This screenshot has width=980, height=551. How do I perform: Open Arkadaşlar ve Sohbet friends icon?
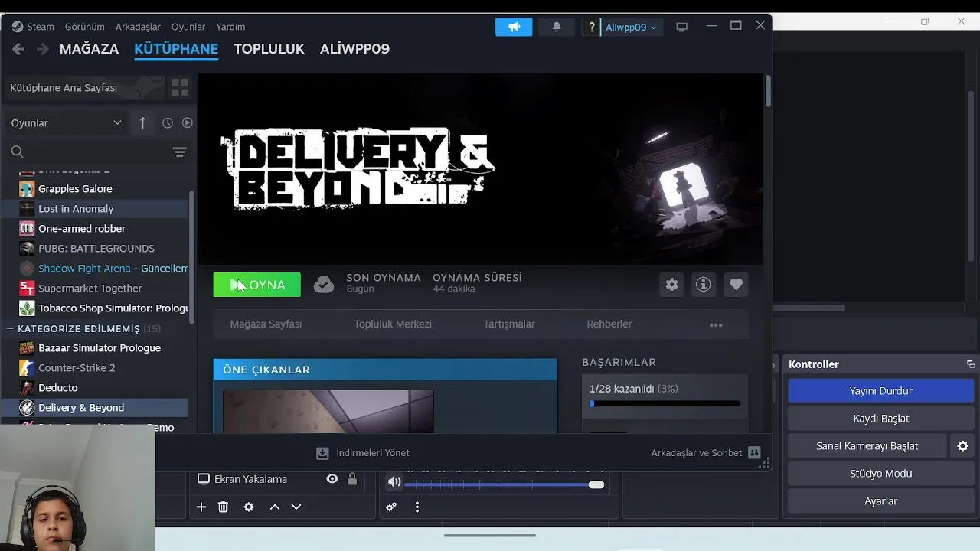pyautogui.click(x=754, y=452)
